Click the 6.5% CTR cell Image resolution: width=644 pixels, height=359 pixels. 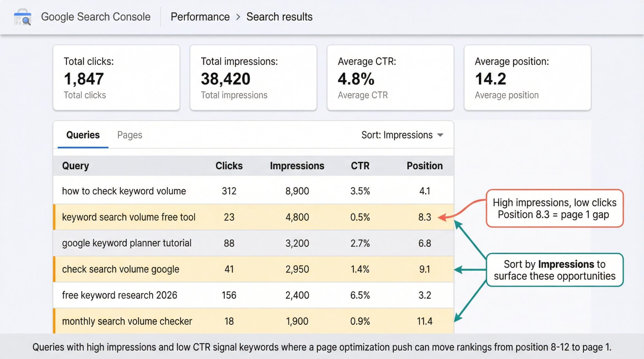[x=360, y=295]
